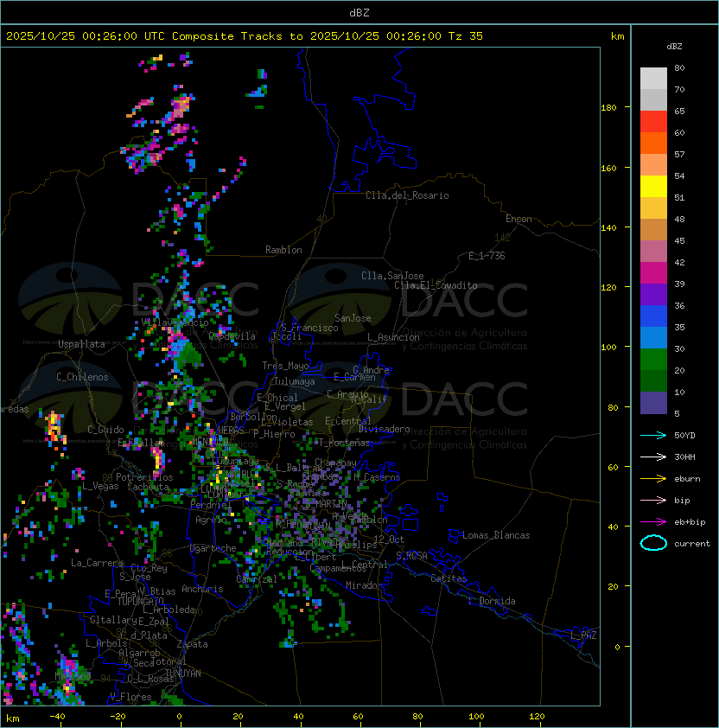Select the purple 36-39 dBZ legend swatch

tap(653, 294)
